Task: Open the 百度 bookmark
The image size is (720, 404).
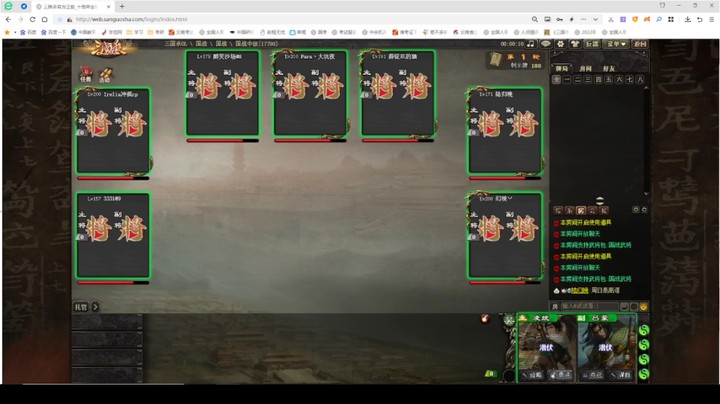Action: [28, 32]
